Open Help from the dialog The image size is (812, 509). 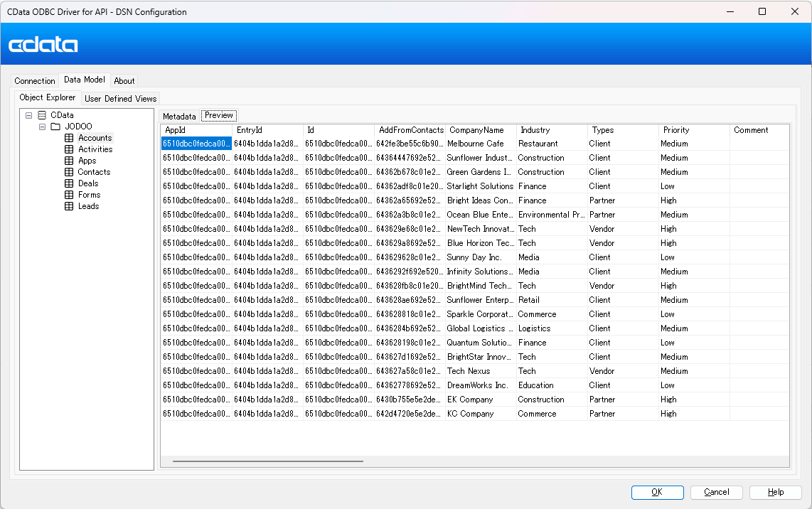coord(775,492)
